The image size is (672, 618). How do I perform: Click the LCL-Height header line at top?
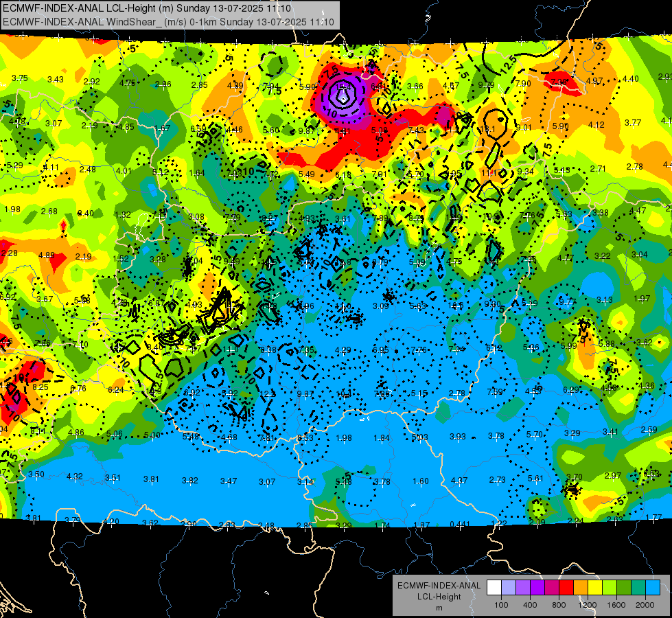(147, 8)
